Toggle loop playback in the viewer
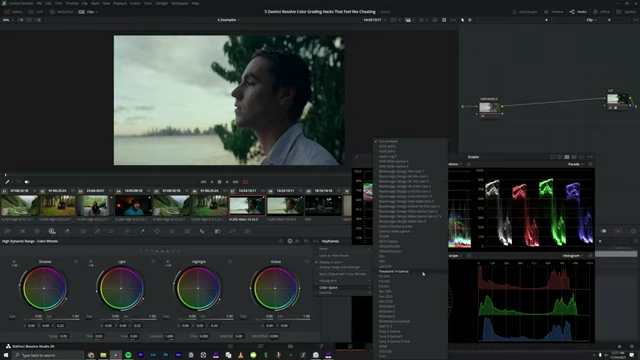Viewport: 640px width, 360px height. pyautogui.click(x=245, y=182)
